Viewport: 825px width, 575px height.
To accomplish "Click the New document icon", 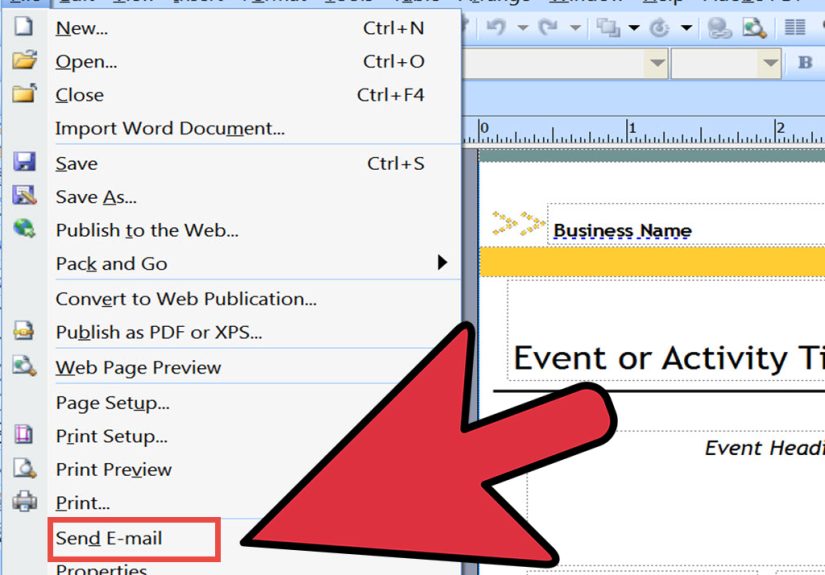I will click(x=23, y=26).
